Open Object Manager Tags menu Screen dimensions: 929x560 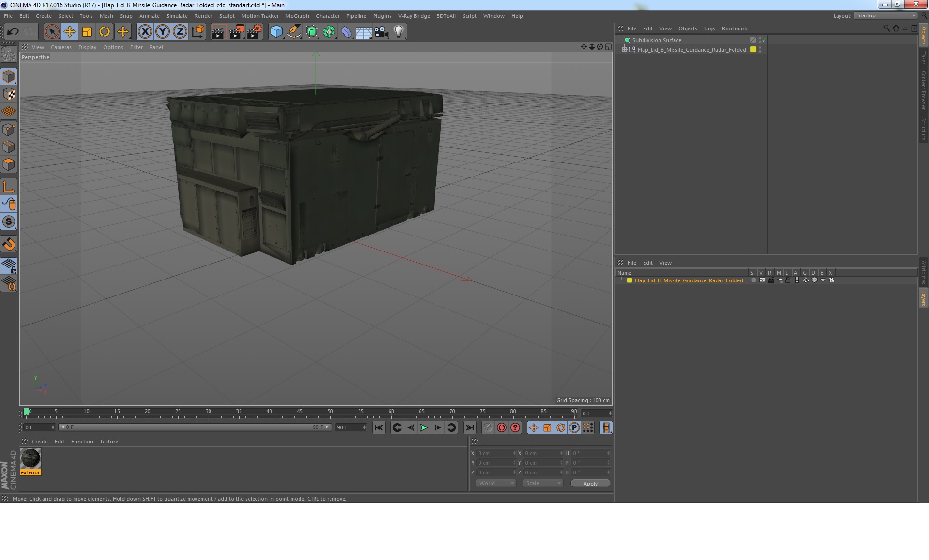(x=709, y=29)
